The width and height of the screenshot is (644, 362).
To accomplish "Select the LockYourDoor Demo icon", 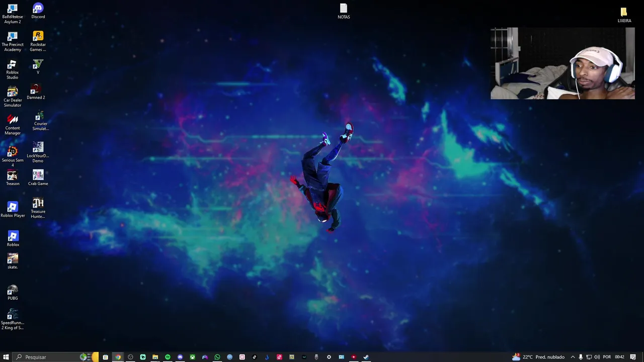I will tap(38, 152).
